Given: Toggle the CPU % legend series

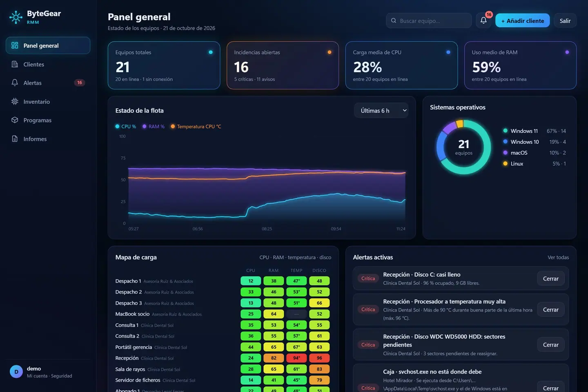Looking at the screenshot, I should [x=126, y=127].
